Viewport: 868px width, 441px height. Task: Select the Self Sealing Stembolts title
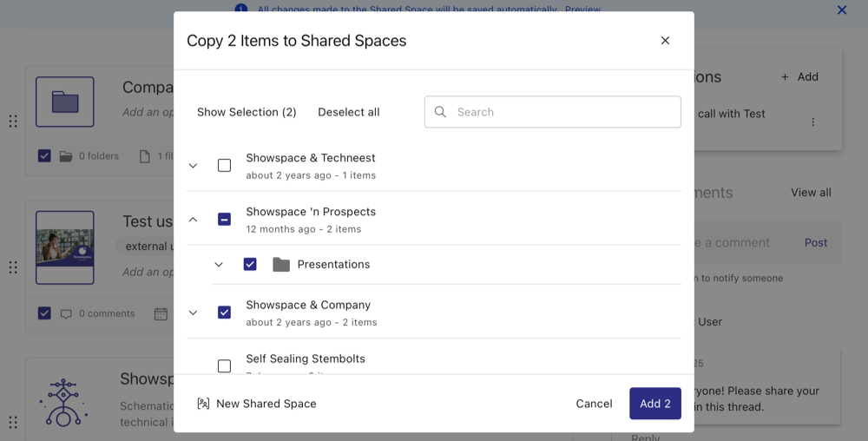click(x=306, y=359)
